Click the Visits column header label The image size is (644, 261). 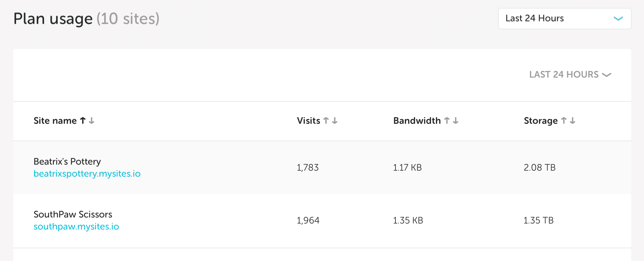[308, 120]
